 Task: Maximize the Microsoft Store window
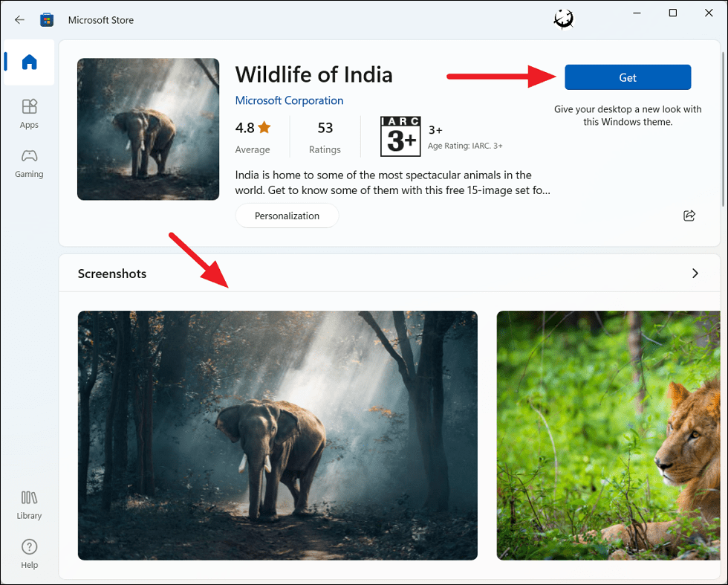click(673, 13)
